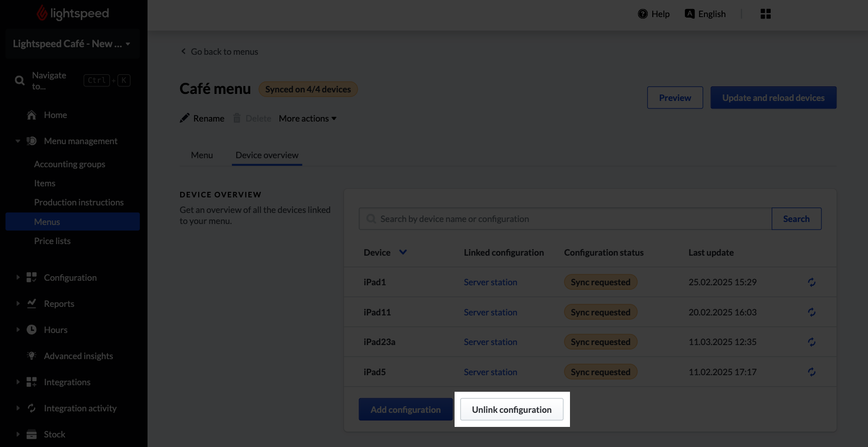The width and height of the screenshot is (868, 447).
Task: Click the Help question mark icon
Action: [642, 14]
